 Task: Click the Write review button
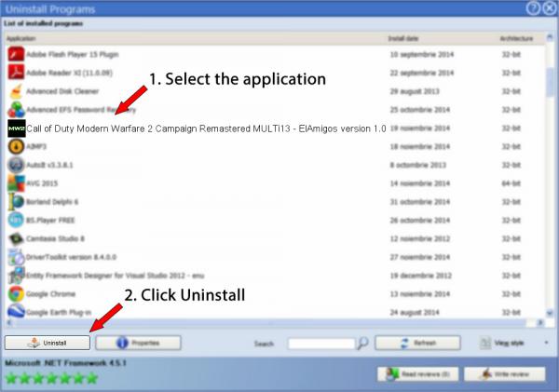(x=504, y=374)
